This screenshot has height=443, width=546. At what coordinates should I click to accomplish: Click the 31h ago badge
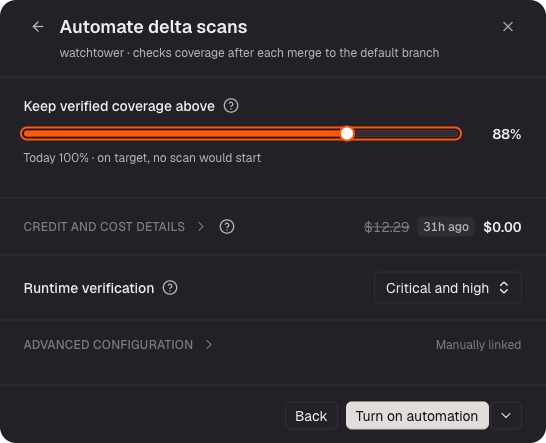pos(446,227)
